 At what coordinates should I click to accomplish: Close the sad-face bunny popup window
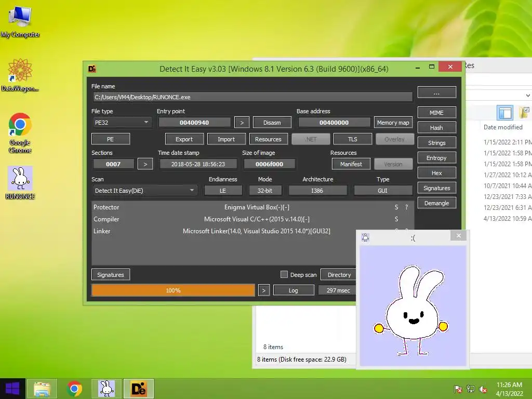[x=458, y=235]
